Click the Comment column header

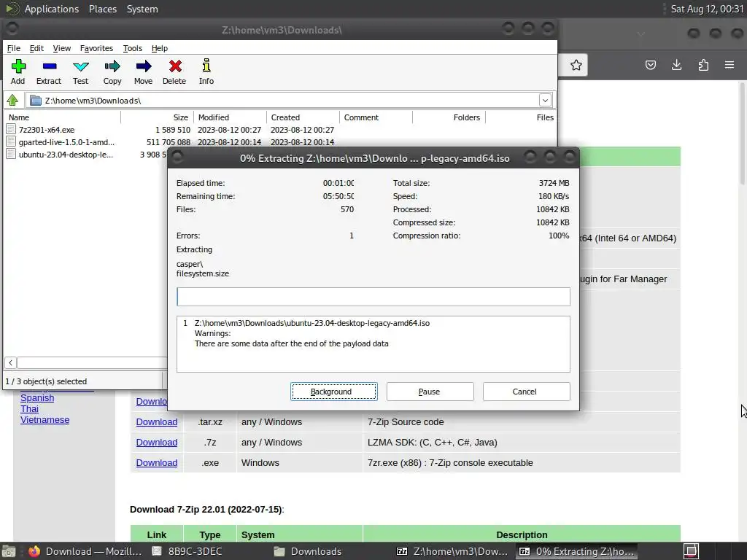pyautogui.click(x=376, y=117)
